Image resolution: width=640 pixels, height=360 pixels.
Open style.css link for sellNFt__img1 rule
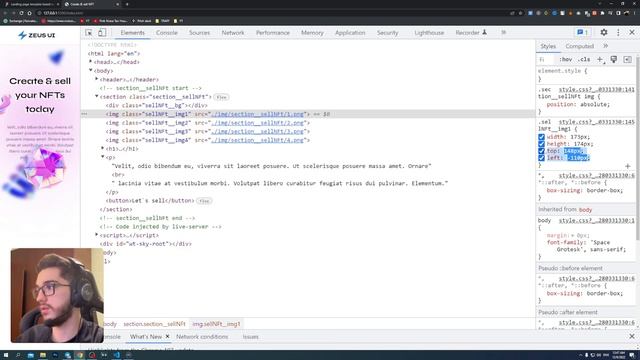point(596,122)
